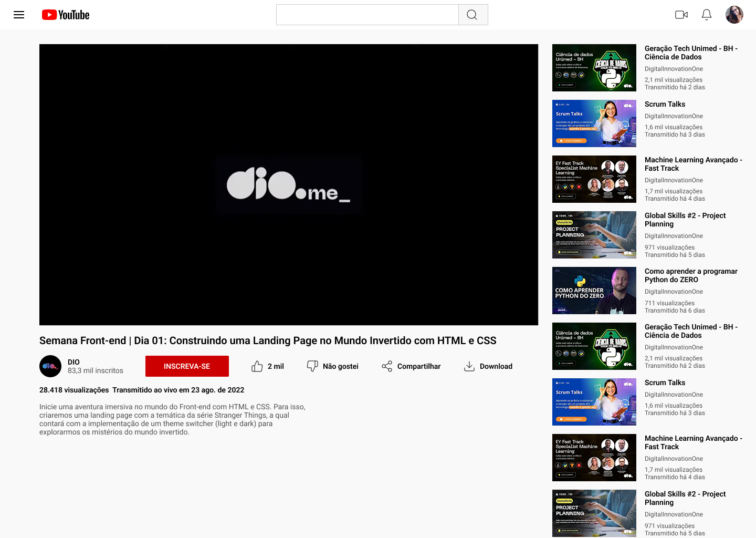Click the Não gostei dislike icon
The height and width of the screenshot is (538, 756).
[312, 366]
